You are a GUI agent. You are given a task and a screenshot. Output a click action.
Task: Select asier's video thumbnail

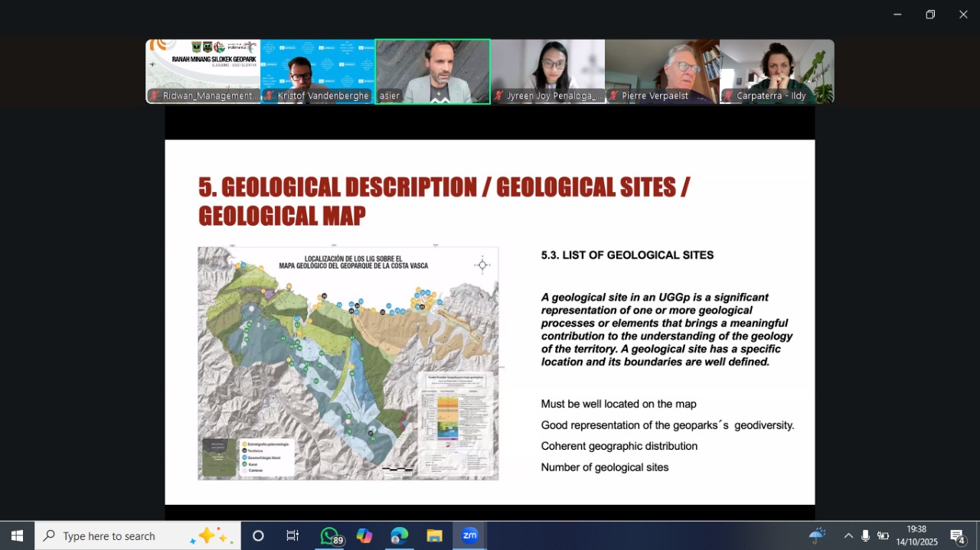pyautogui.click(x=433, y=70)
